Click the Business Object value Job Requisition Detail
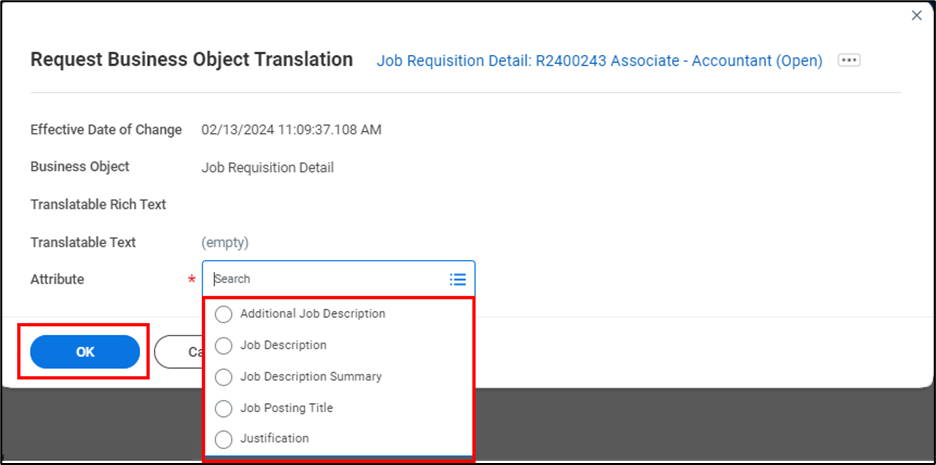The image size is (936, 465). tap(267, 168)
